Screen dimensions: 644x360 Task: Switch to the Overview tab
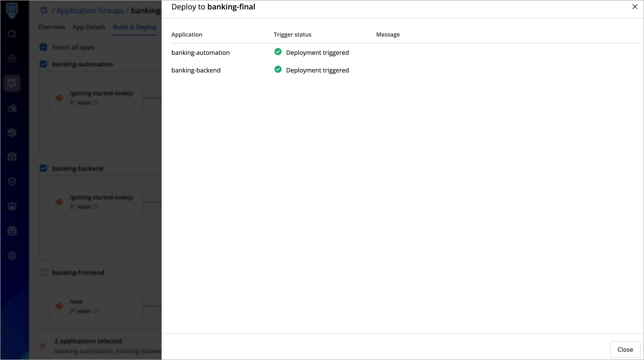52,27
